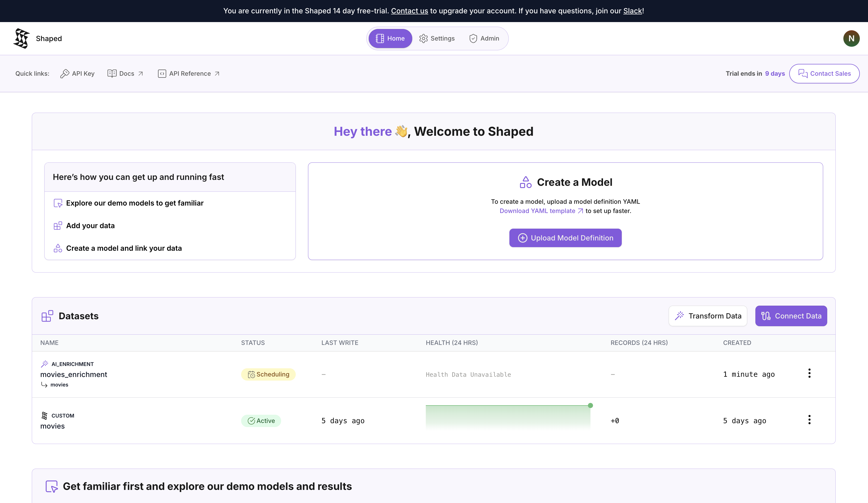The height and width of the screenshot is (503, 868).
Task: Click Upload Model Definition button
Action: coord(565,238)
